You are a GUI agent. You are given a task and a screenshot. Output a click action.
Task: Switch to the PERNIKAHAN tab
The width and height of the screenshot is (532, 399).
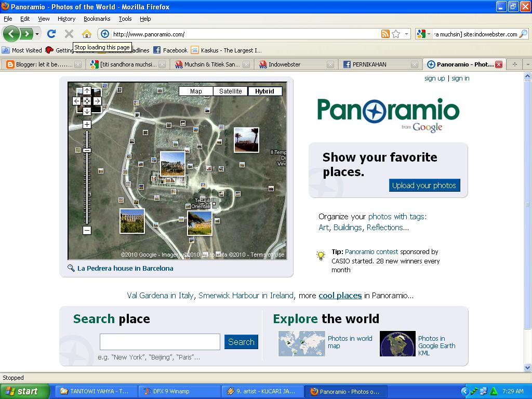tap(380, 64)
